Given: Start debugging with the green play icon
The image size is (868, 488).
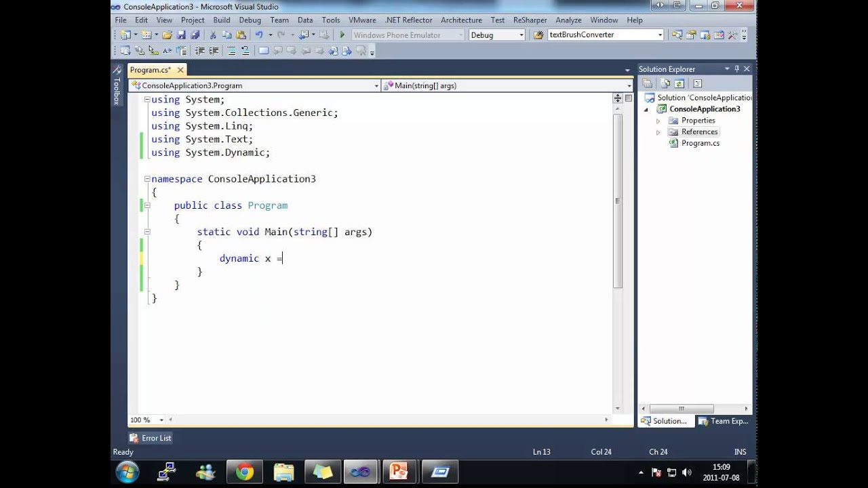Looking at the screenshot, I should [x=342, y=35].
